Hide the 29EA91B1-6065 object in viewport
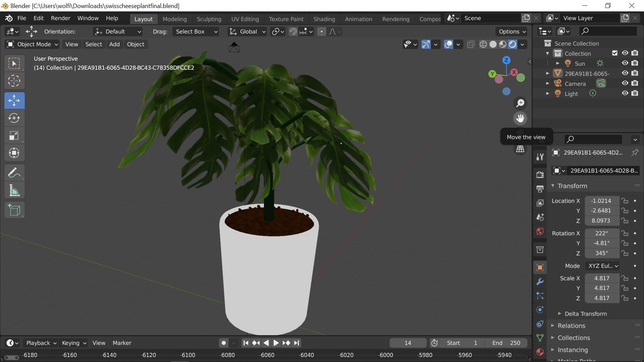The height and width of the screenshot is (362, 644). (625, 73)
